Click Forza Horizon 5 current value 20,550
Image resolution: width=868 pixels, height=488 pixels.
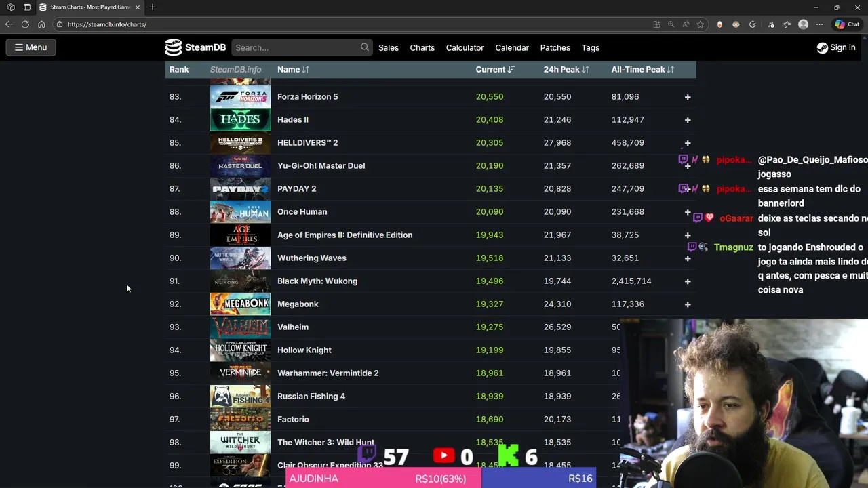pyautogui.click(x=490, y=96)
